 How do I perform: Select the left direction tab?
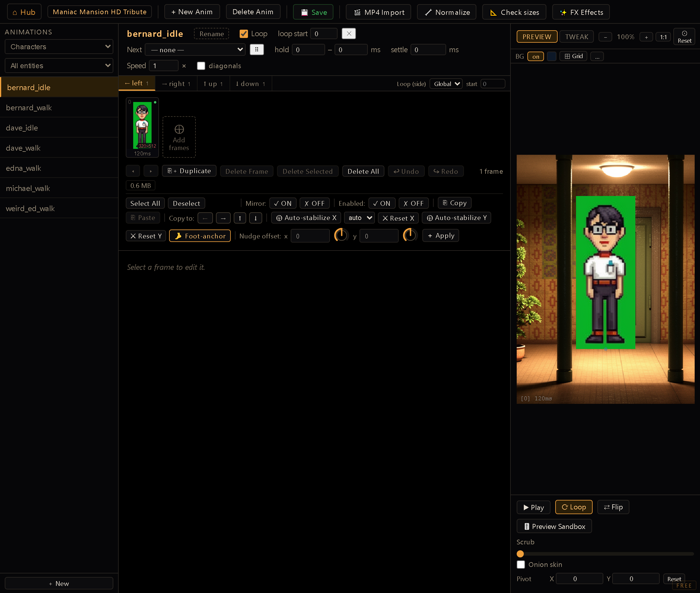137,83
